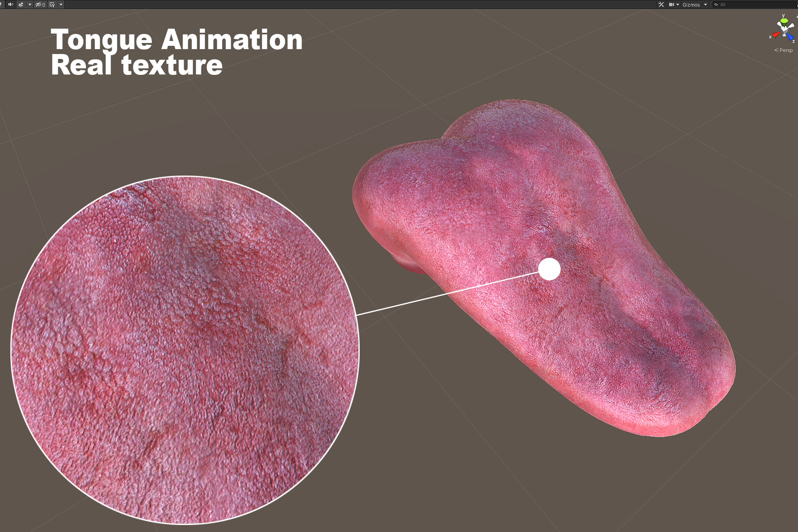Open the camera settings dropdown arrow

[x=678, y=5]
